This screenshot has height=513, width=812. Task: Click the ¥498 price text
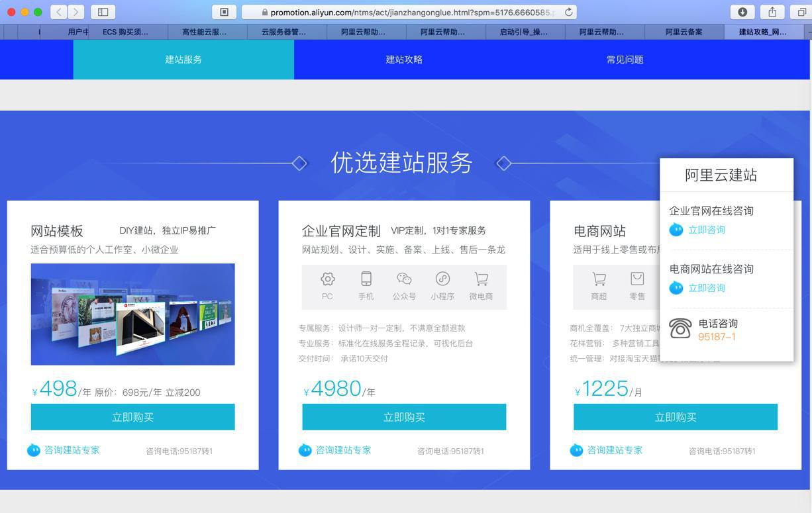point(55,389)
